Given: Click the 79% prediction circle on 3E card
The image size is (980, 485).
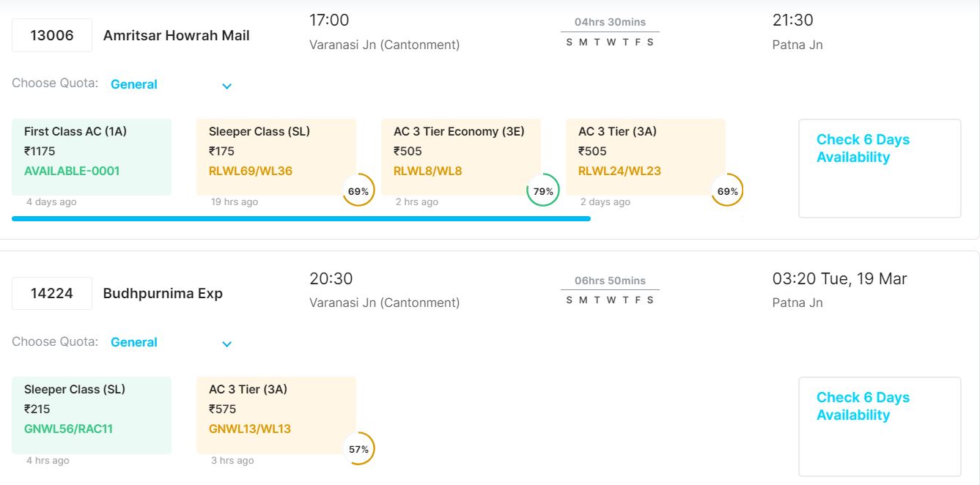Looking at the screenshot, I should pyautogui.click(x=543, y=190).
